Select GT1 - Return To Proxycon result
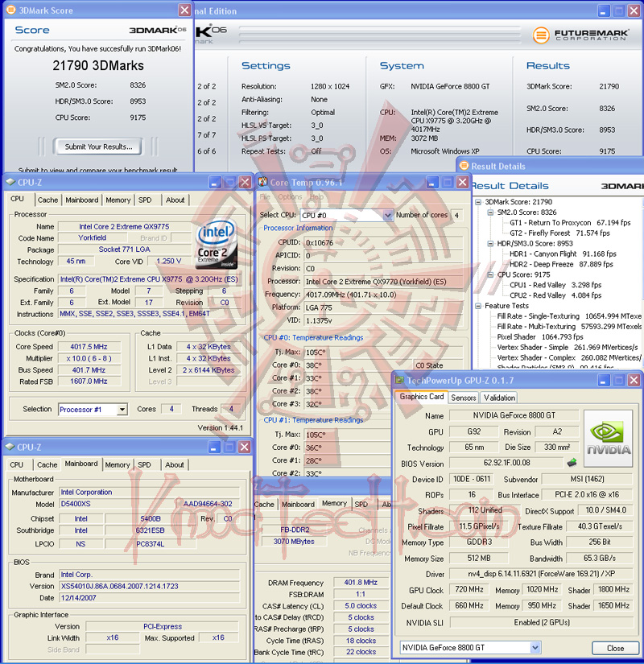Image resolution: width=644 pixels, height=664 pixels. coord(570,223)
